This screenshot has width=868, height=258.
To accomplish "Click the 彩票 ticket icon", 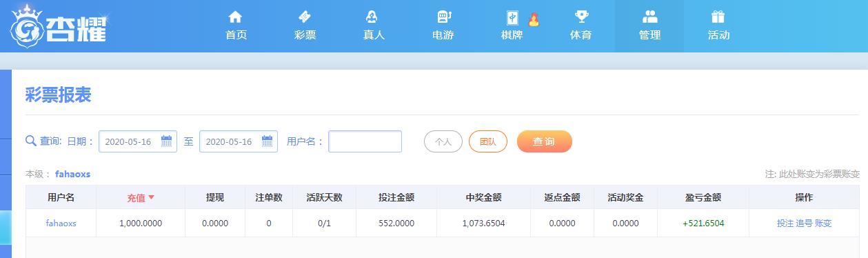I will tap(305, 17).
